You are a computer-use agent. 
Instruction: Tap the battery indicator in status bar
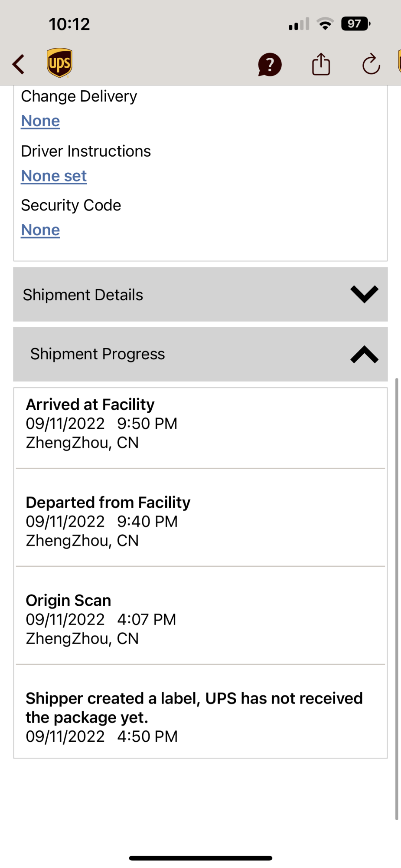355,23
